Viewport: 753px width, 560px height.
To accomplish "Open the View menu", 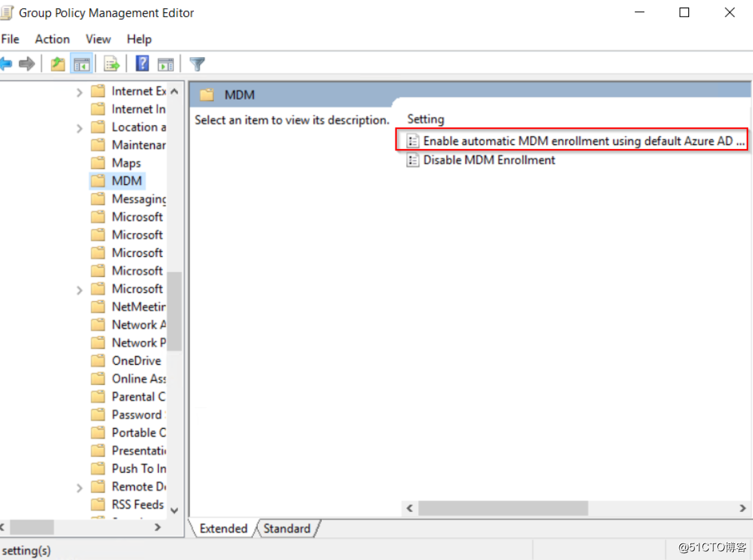I will 98,39.
